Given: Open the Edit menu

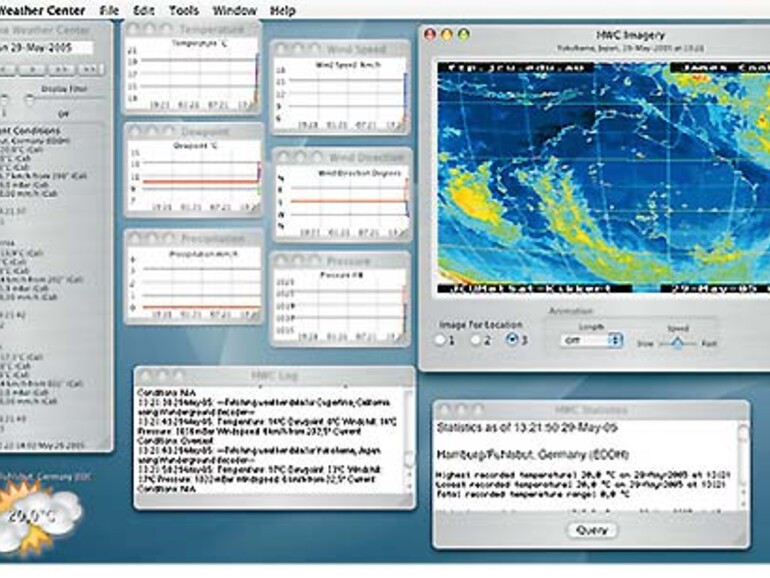Looking at the screenshot, I should (142, 10).
